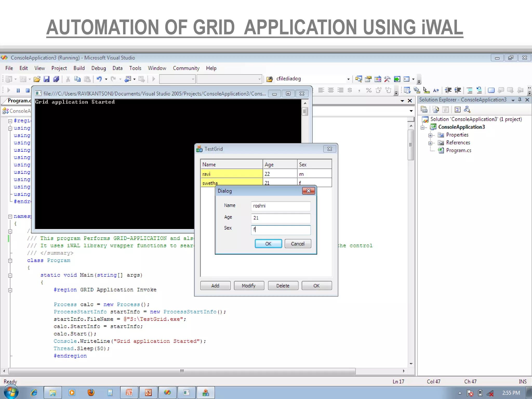Image resolution: width=532 pixels, height=399 pixels.
Task: Click the Open File toolbar icon
Action: (x=37, y=79)
